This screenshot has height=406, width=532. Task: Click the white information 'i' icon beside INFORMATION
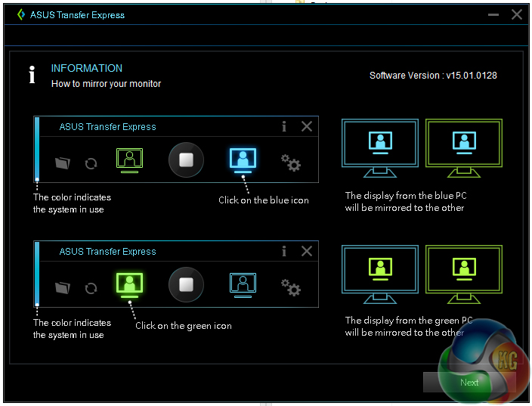pyautogui.click(x=32, y=74)
